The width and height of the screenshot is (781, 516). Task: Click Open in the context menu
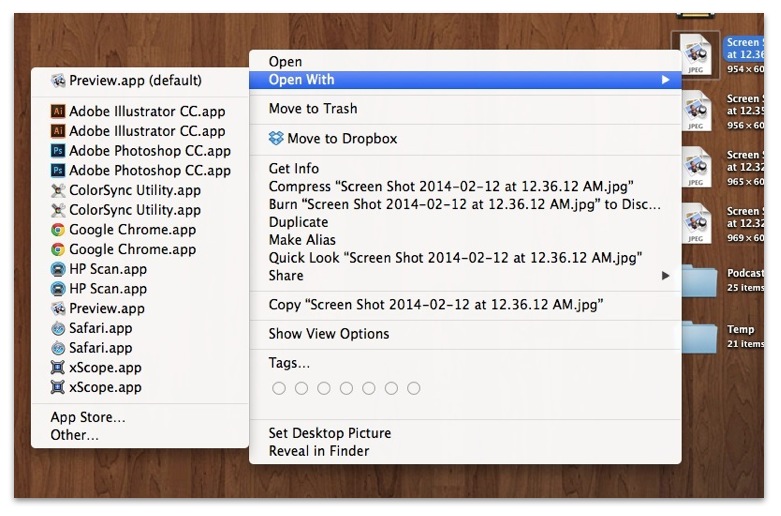coord(465,62)
